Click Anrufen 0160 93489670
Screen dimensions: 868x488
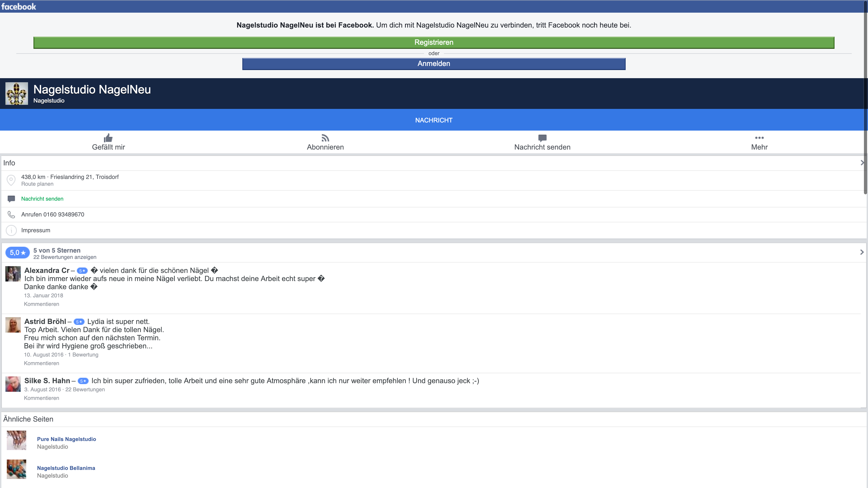(53, 215)
